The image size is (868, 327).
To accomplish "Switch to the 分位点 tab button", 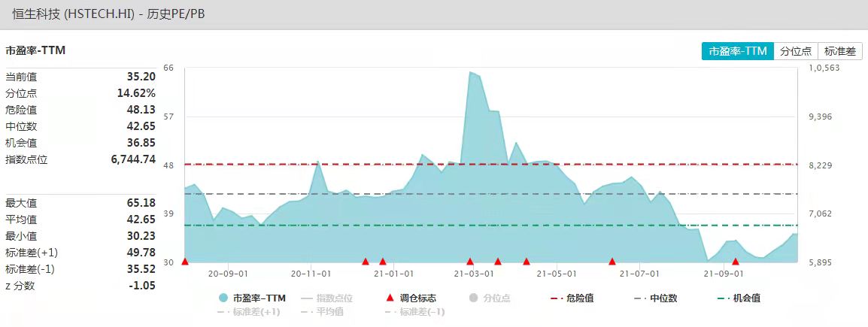I will click(x=796, y=51).
